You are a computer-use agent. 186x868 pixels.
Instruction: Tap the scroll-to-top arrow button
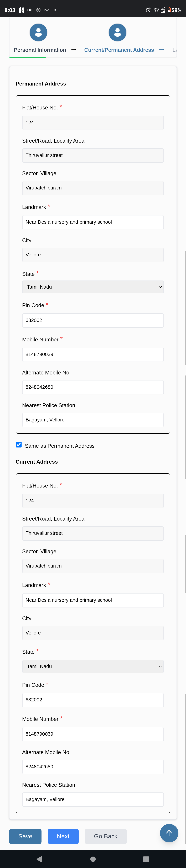pos(169,833)
